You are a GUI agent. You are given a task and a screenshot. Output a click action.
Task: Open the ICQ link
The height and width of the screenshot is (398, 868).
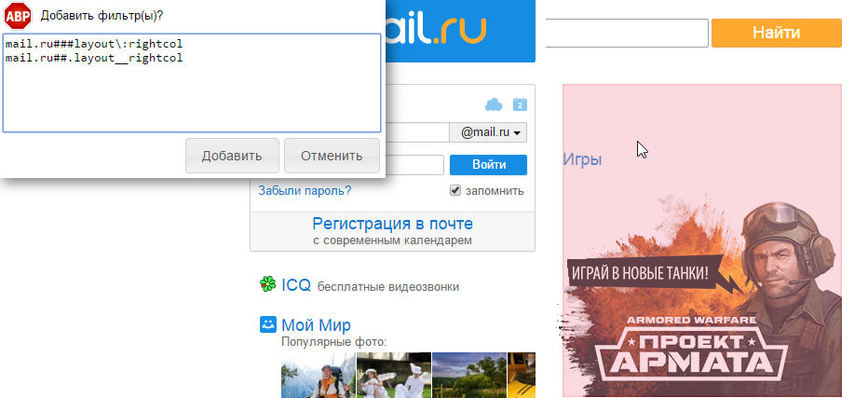tap(296, 285)
